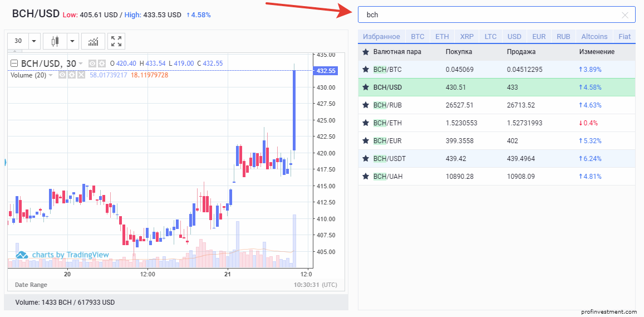Image resolution: width=644 pixels, height=317 pixels.
Task: Click the candlestick chart style icon
Action: click(55, 41)
